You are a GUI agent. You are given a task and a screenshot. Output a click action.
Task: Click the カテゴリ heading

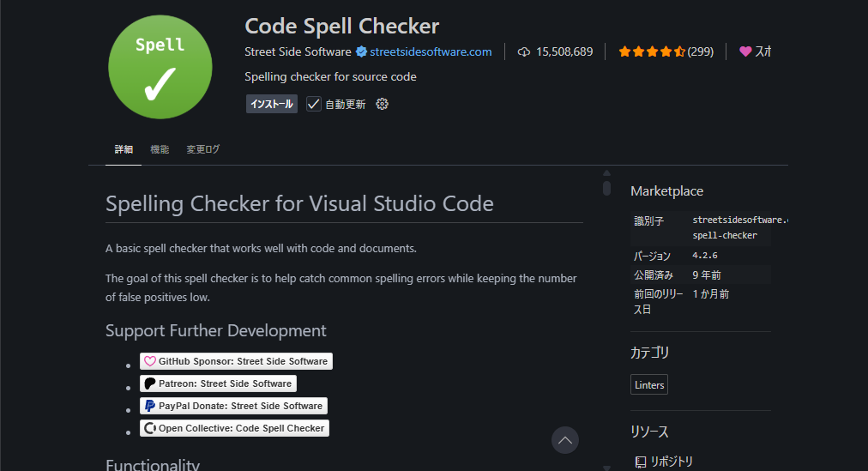pyautogui.click(x=649, y=353)
